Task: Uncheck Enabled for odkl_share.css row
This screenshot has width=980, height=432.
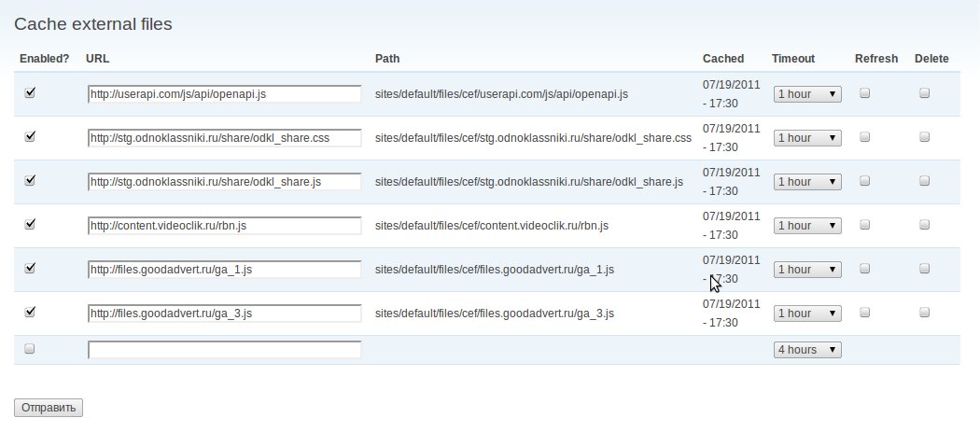Action: (29, 137)
